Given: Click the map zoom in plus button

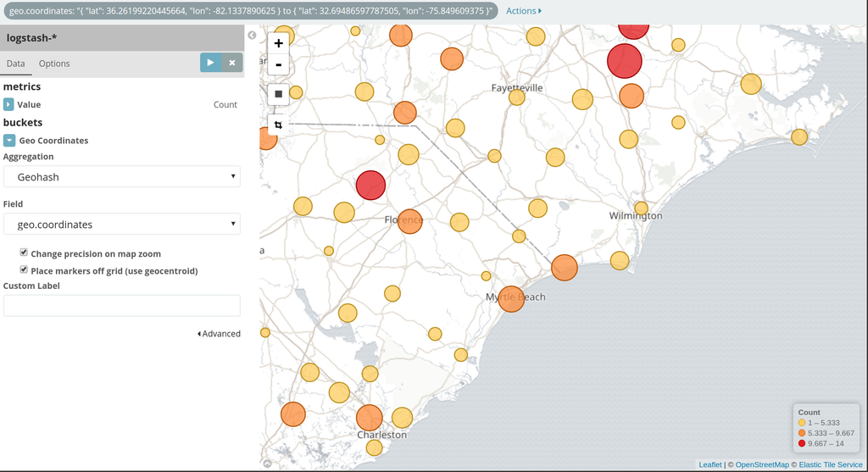Looking at the screenshot, I should (x=278, y=43).
